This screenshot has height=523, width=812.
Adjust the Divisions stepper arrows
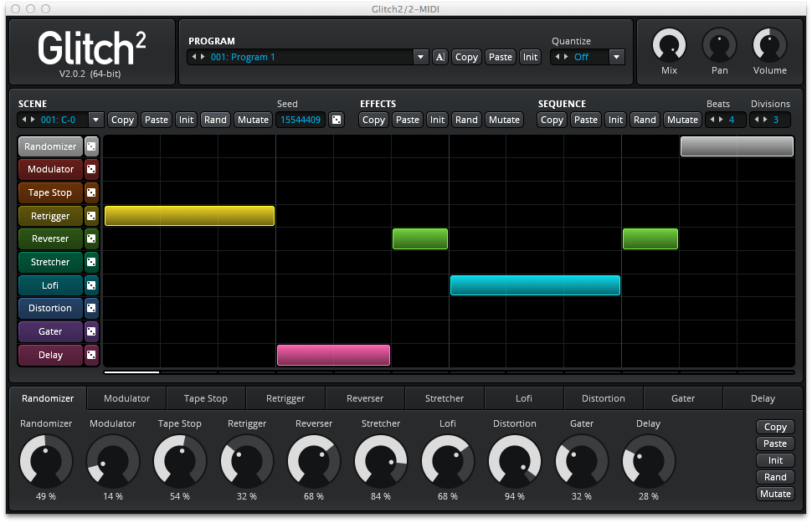click(x=761, y=120)
